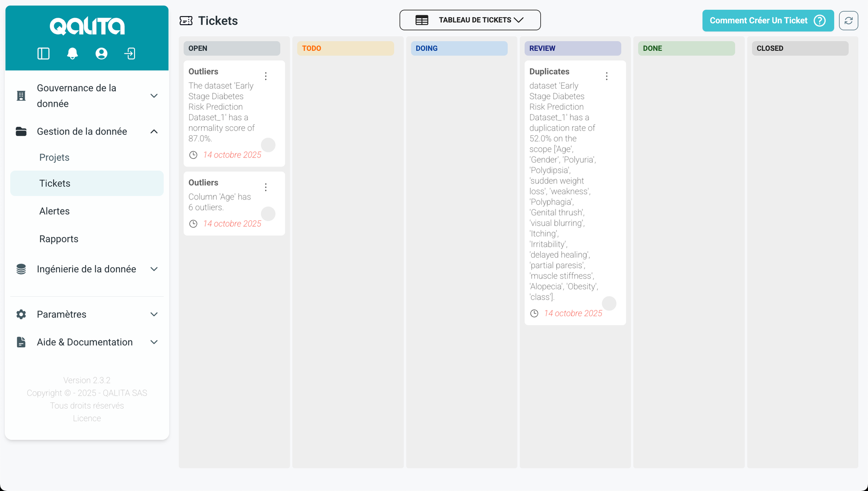This screenshot has height=491, width=868.
Task: Open notifications bell icon
Action: [x=72, y=53]
